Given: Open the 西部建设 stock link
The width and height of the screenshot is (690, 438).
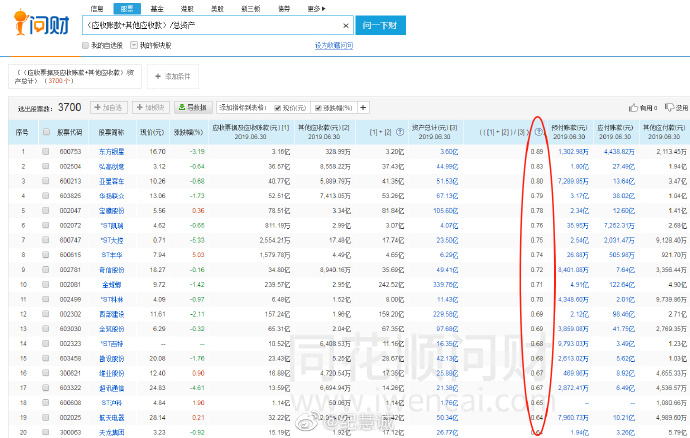Looking at the screenshot, I should coord(111,314).
